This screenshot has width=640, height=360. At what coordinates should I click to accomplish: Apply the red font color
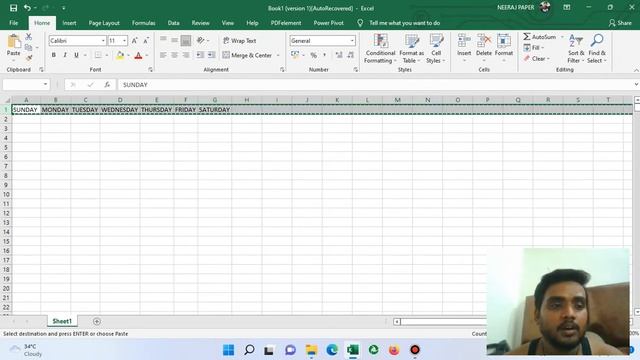138,55
